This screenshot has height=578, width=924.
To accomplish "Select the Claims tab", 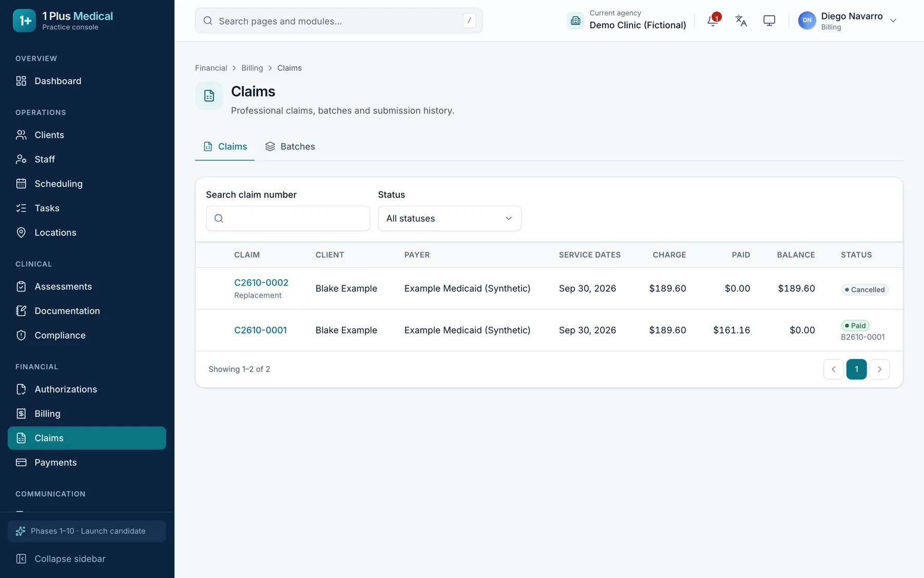I will pos(225,146).
